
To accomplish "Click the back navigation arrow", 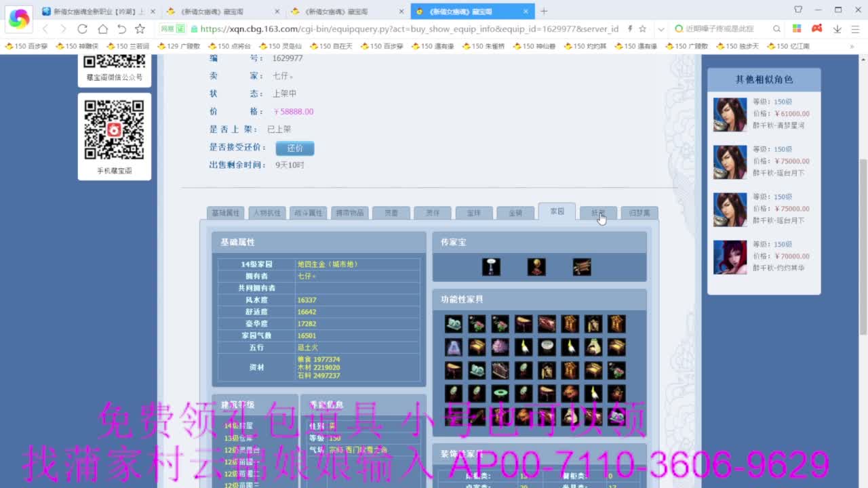I will [45, 30].
